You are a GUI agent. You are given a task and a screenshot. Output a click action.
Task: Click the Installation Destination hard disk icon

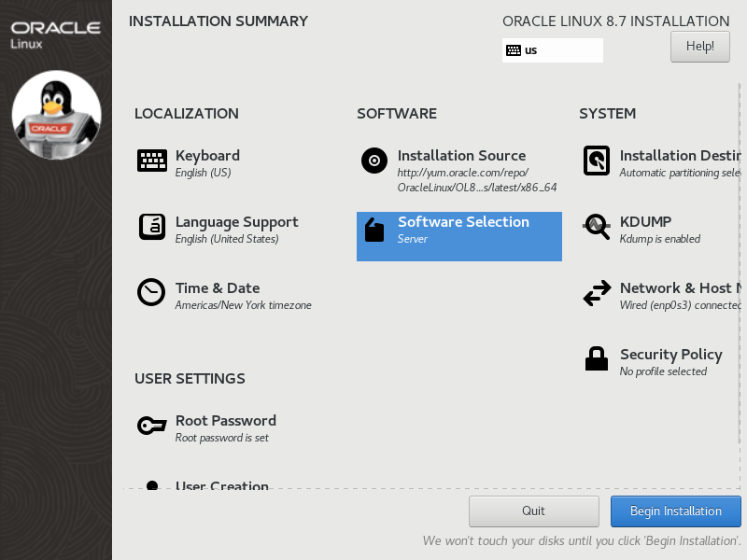coord(597,161)
